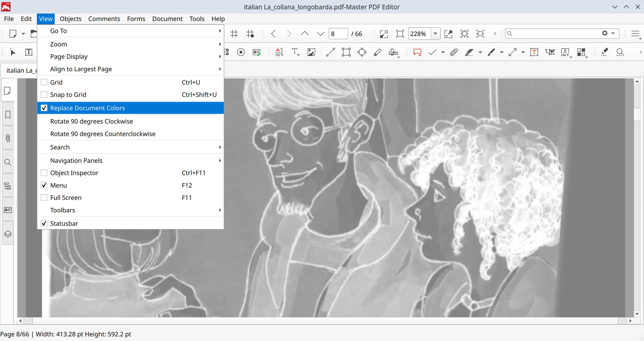
Task: Toggle the Object Inspector checkbox
Action: click(44, 173)
